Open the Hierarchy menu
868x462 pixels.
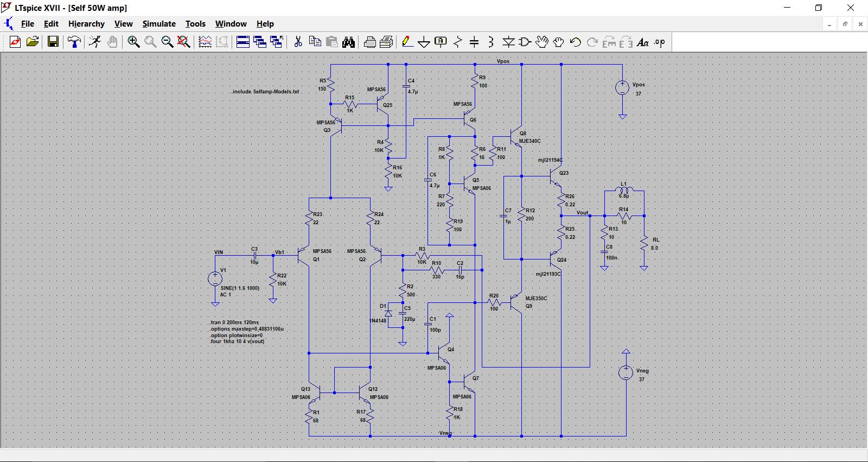pos(86,24)
